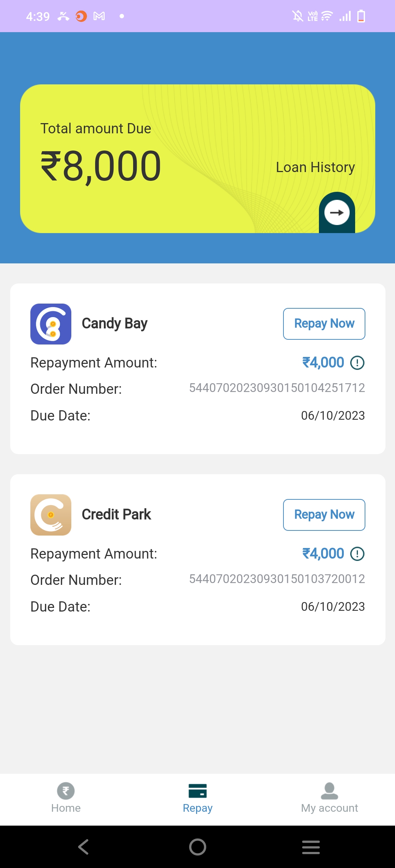
Task: Tap the Credit Park app logo
Action: tap(51, 515)
